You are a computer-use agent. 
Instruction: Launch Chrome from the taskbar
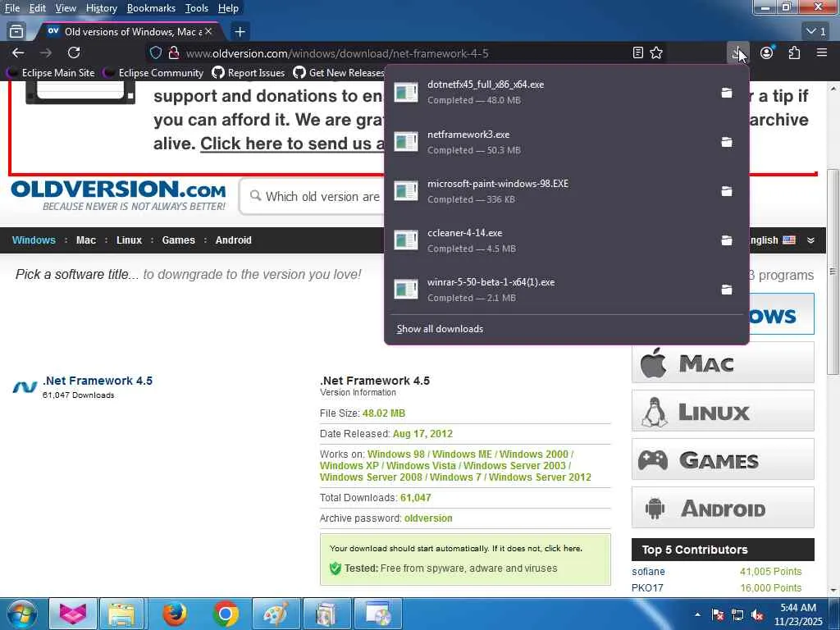[x=226, y=614]
